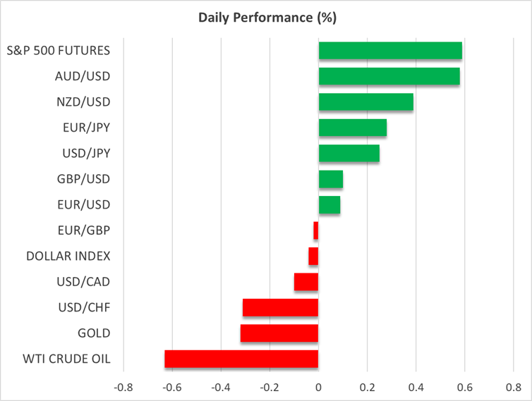The image size is (532, 401).
Task: Select the GOLD red bar
Action: point(279,333)
